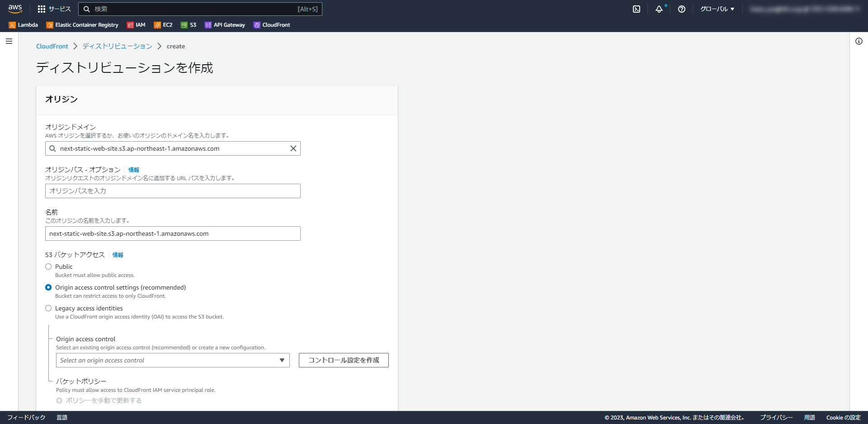Image resolution: width=868 pixels, height=424 pixels.
Task: Open the サービス menu
Action: (54, 9)
